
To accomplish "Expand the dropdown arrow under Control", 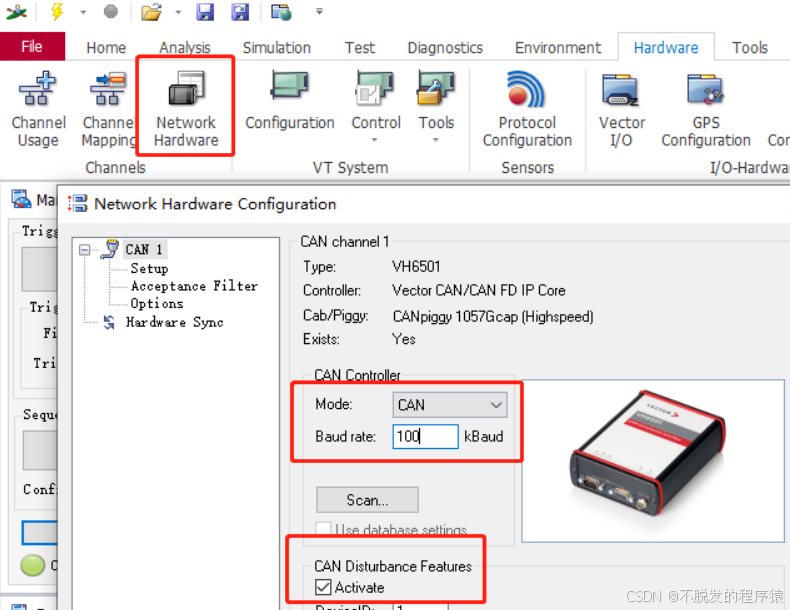I will (x=374, y=140).
